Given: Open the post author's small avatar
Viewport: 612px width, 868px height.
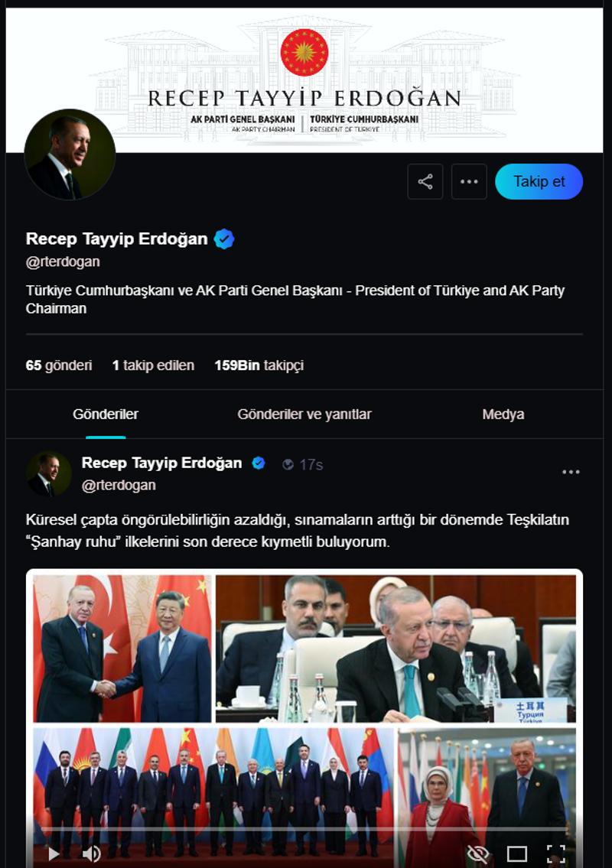Looking at the screenshot, I should pos(49,474).
